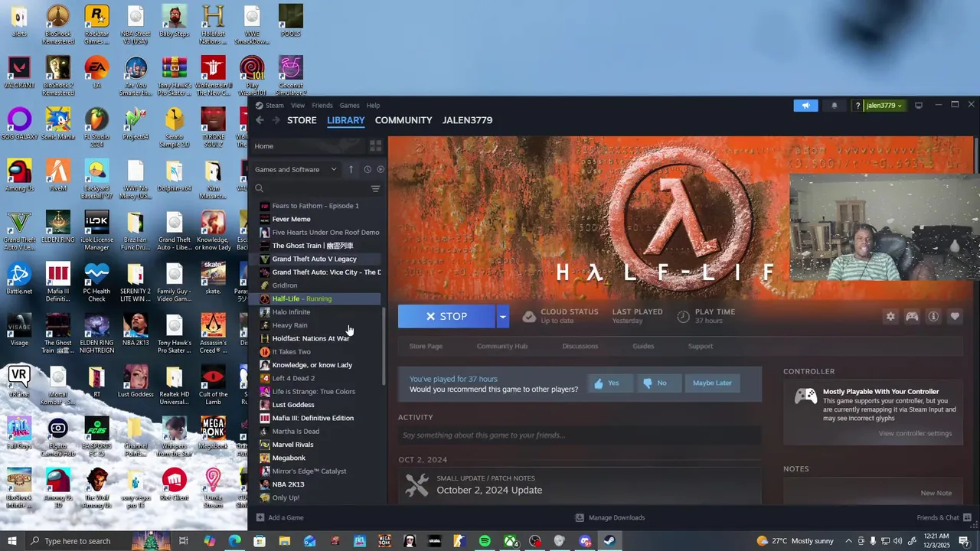
Task: Go back with Steam's back arrow
Action: 260,120
